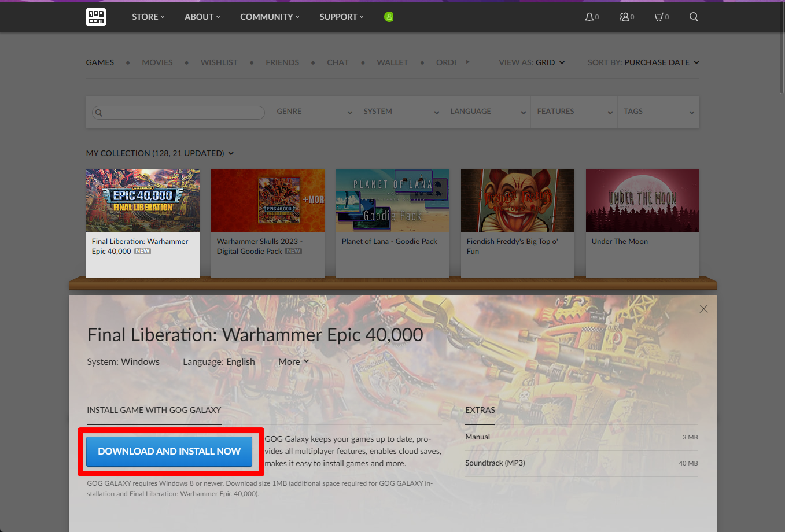The image size is (785, 532).
Task: Switch to the WISHLIST tab
Action: tap(219, 62)
